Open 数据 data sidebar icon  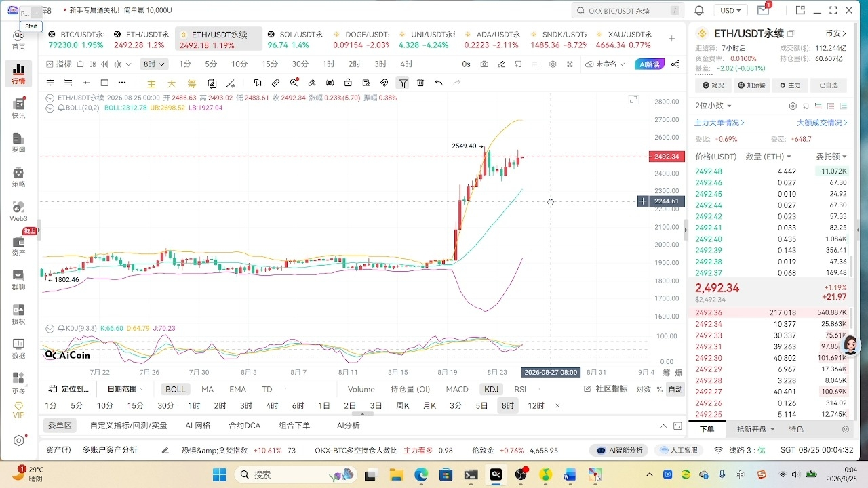[x=18, y=349]
